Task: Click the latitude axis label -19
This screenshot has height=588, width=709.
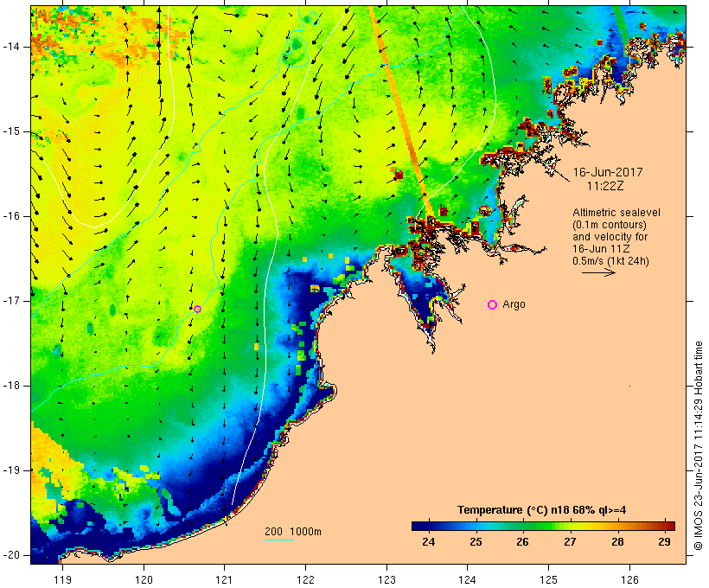Action: tap(11, 470)
